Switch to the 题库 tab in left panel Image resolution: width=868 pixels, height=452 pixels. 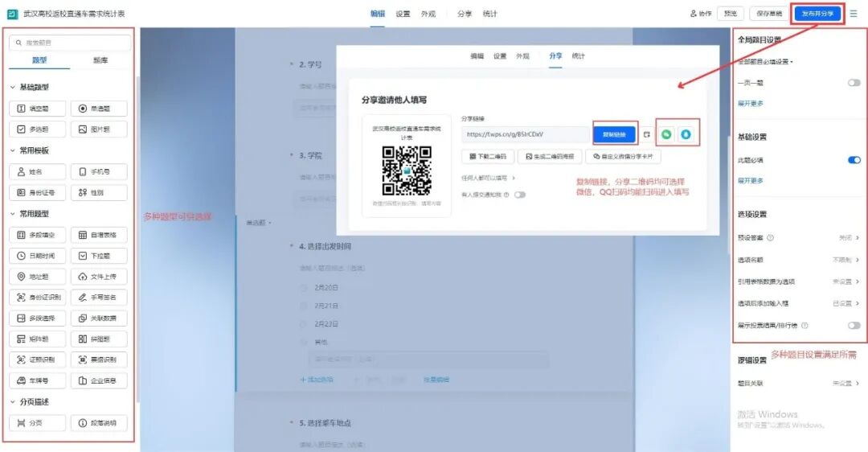coord(100,60)
